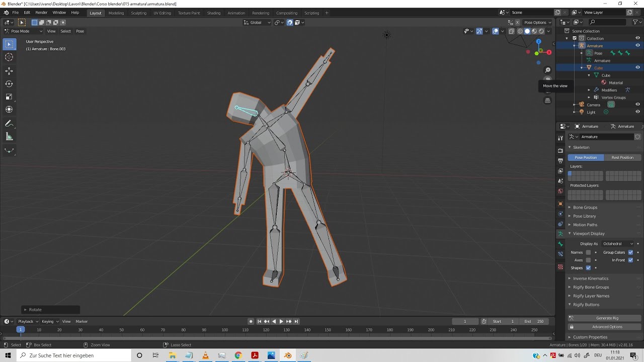Choose the Breakdowner pose tool

[x=9, y=150]
